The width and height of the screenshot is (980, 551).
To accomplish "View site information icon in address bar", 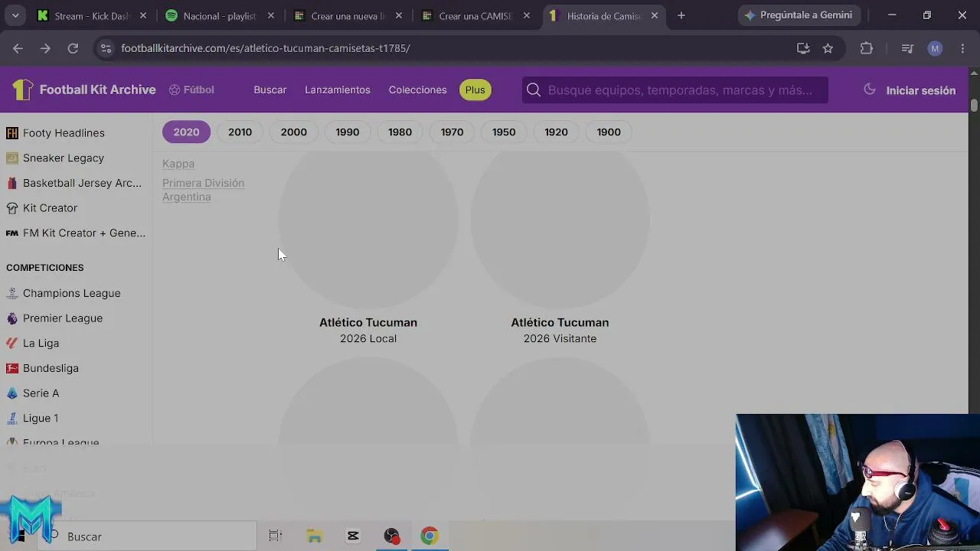I will (106, 48).
